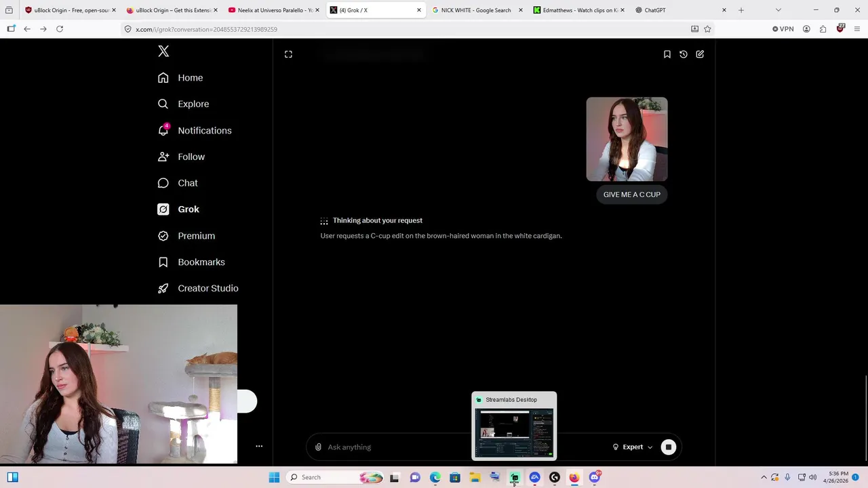Bookmark this page star icon

707,29
